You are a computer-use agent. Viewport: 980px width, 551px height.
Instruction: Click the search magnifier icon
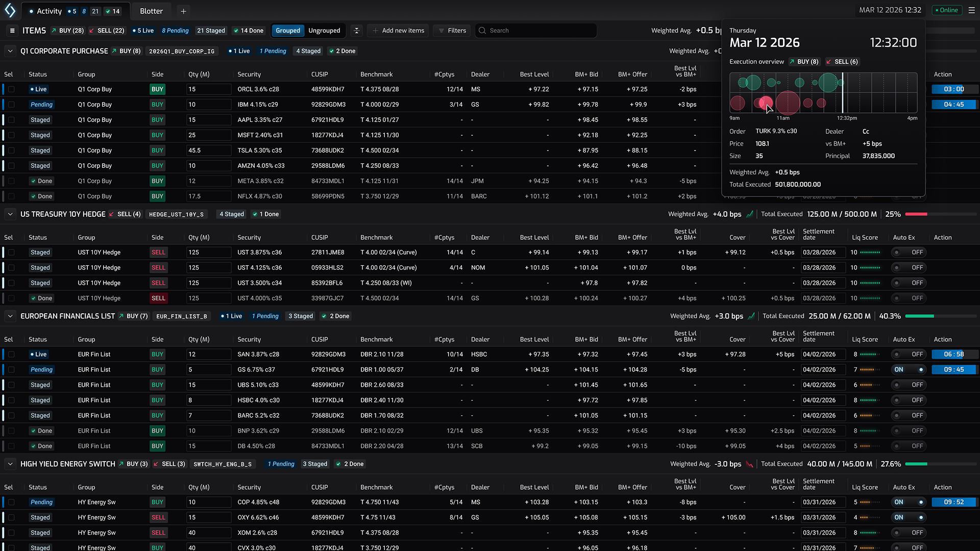point(482,31)
